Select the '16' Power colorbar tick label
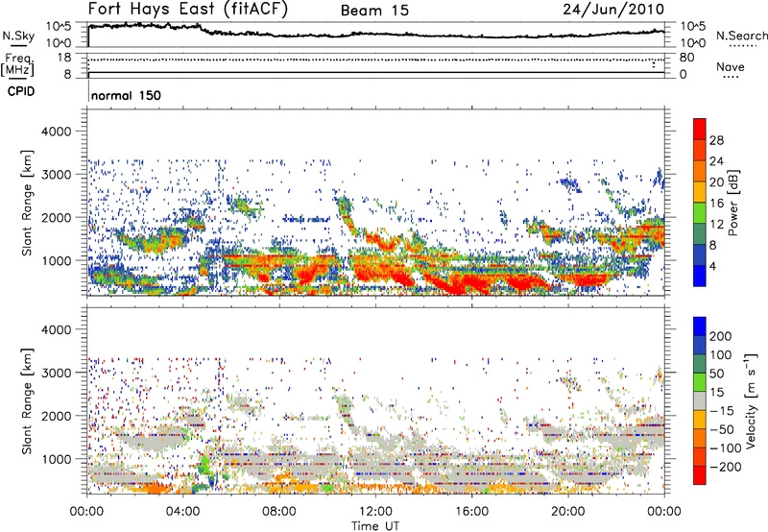The width and height of the screenshot is (768, 532). point(716,204)
